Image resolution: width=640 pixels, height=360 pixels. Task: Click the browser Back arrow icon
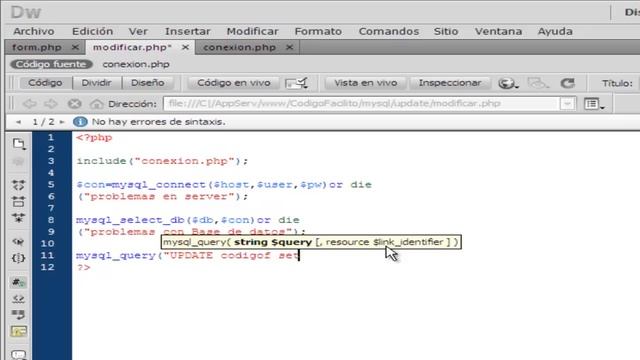click(29, 104)
